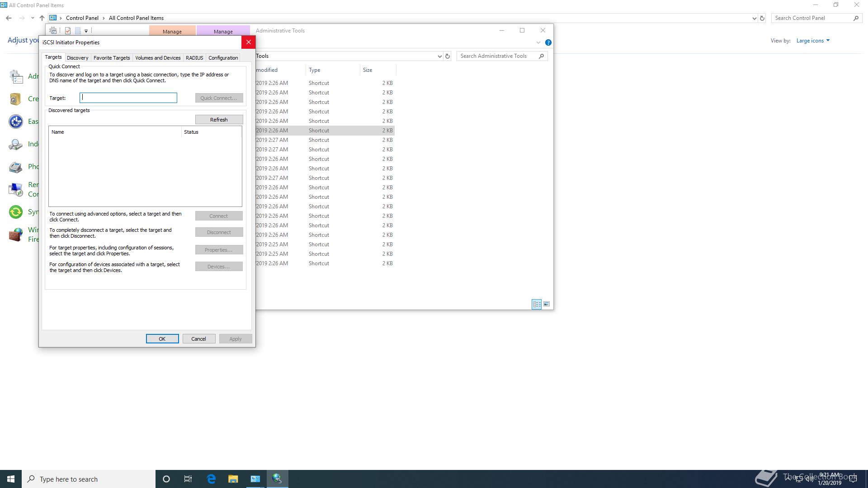Expand the Administrative Tools ribbon chevron
The image size is (868, 488).
[x=538, y=42]
